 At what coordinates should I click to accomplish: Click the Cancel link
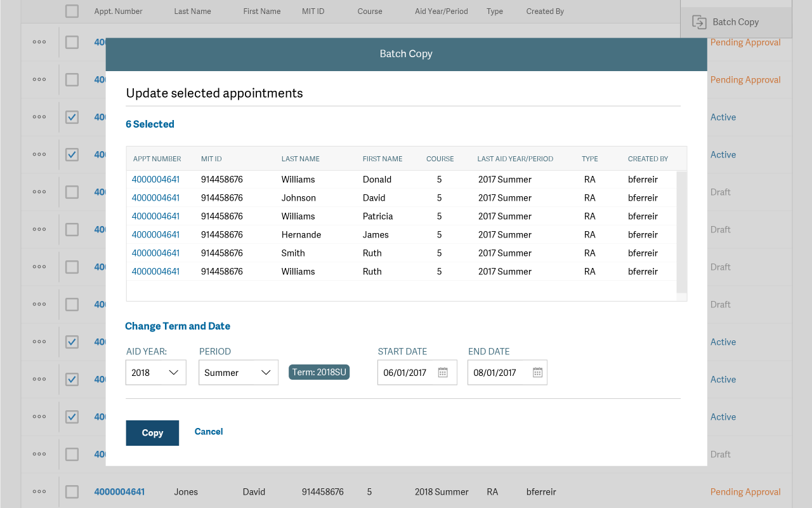[x=209, y=432]
